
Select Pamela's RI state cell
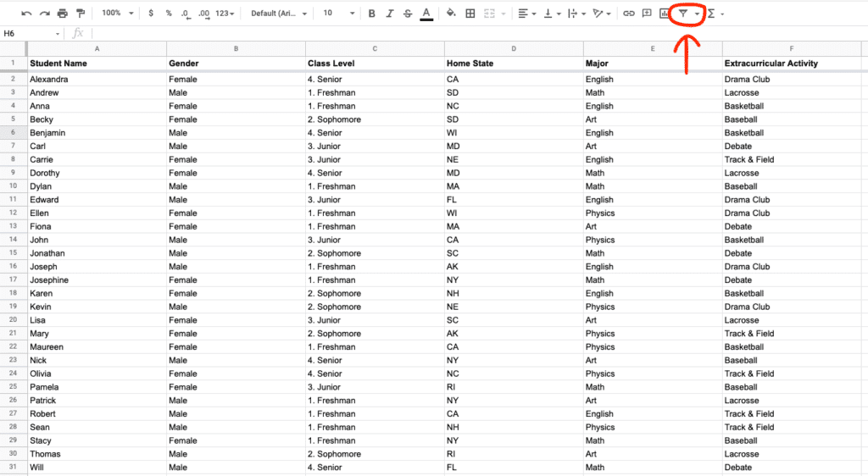tap(514, 387)
